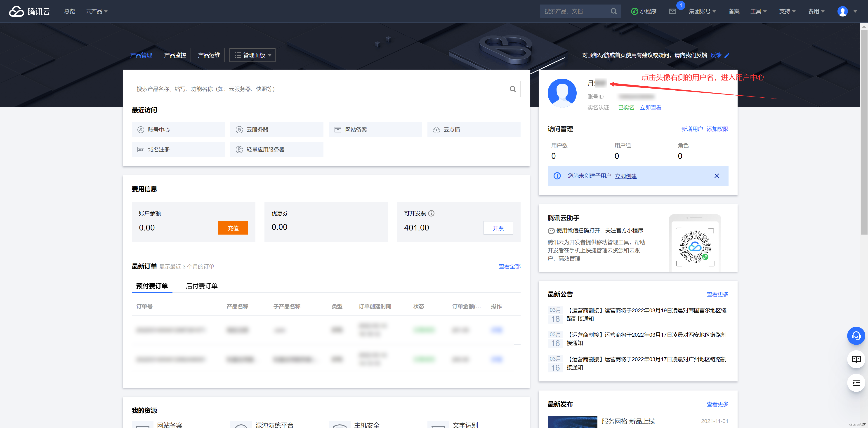Click 文字识别 under 我的资源
This screenshot has width=868, height=428.
point(465,425)
